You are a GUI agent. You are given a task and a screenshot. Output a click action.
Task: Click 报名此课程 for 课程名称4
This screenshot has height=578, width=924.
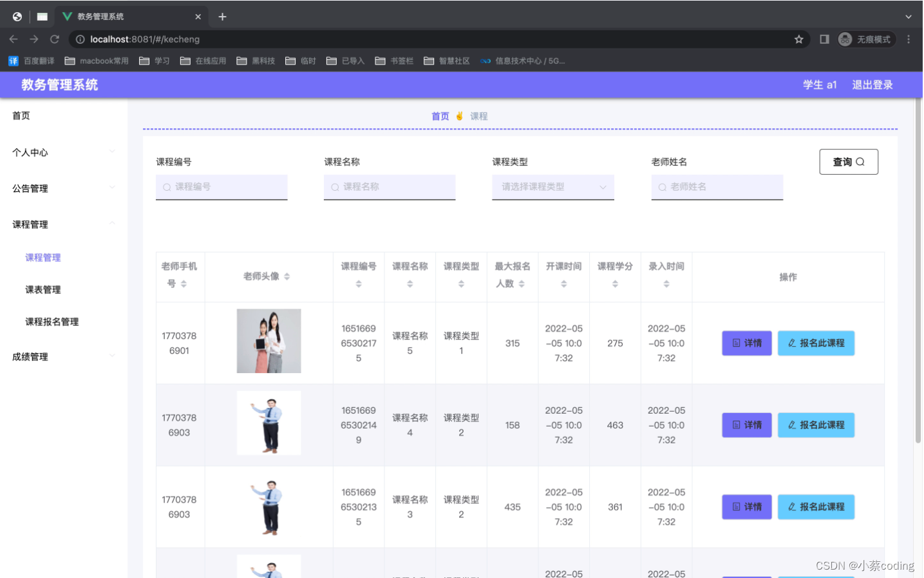point(816,425)
